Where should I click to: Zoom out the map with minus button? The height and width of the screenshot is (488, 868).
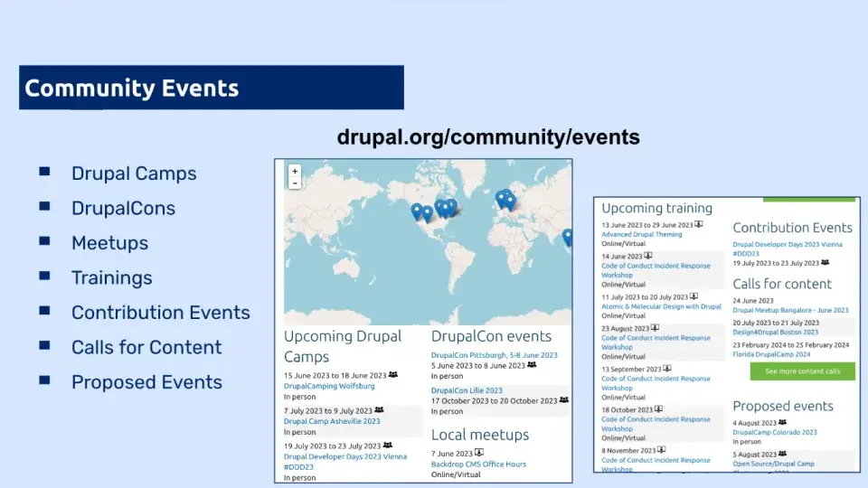[x=295, y=183]
